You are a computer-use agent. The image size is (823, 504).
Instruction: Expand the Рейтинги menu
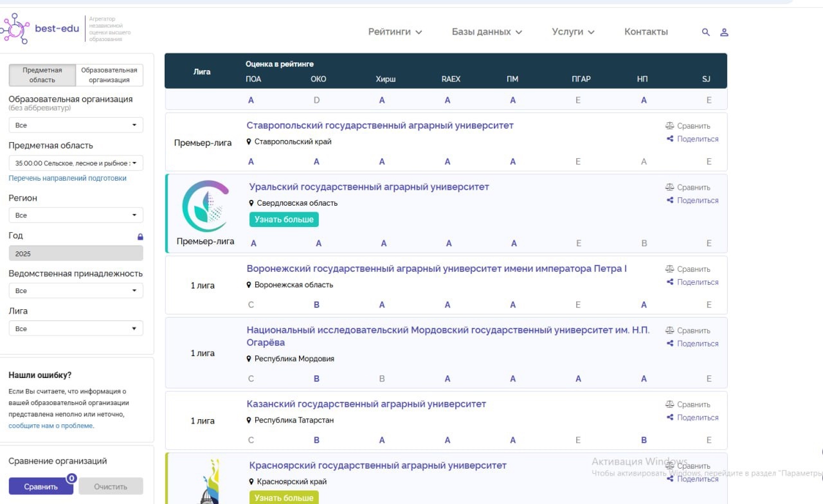point(395,32)
